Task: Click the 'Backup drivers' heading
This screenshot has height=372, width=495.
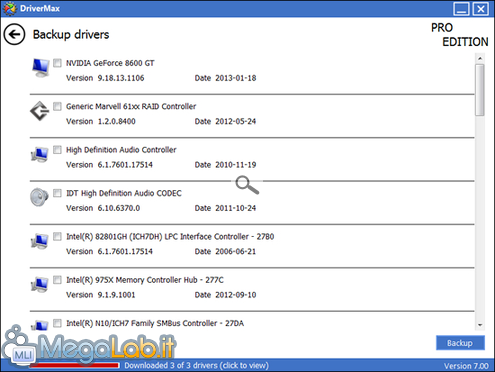Action: (71, 34)
